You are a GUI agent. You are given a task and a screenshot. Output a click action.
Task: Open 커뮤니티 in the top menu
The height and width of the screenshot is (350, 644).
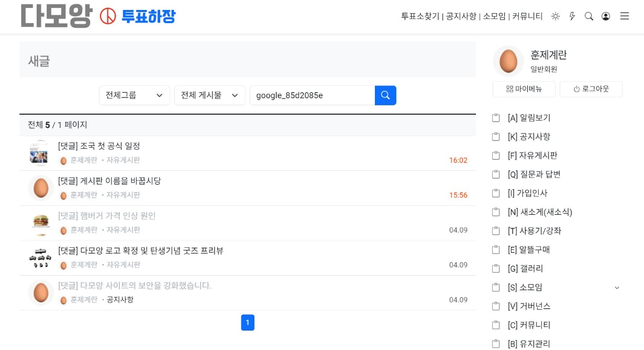point(527,16)
